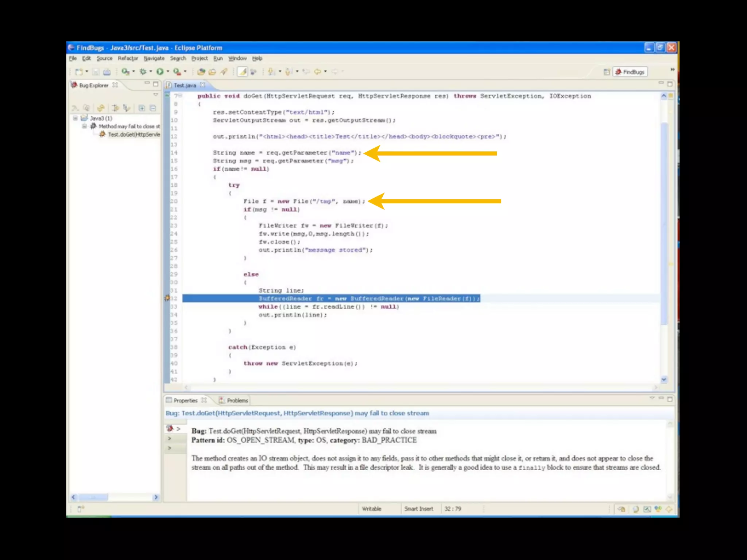Toggle the highlighted Mark Occurrences toolbar button

point(242,71)
